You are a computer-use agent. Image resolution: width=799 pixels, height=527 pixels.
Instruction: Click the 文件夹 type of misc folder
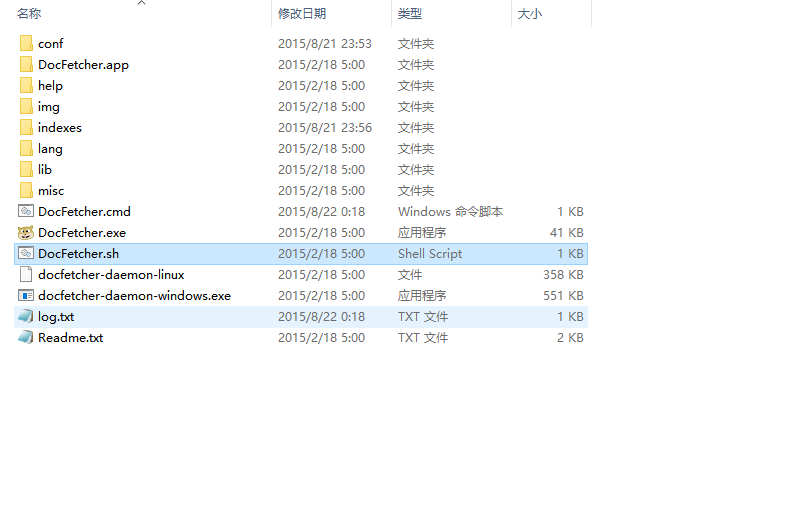click(x=416, y=191)
